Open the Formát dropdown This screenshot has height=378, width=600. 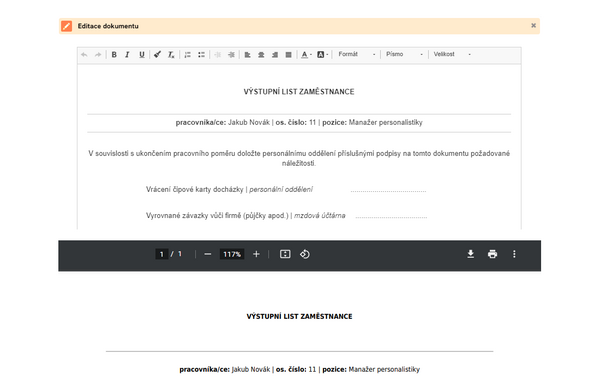356,54
